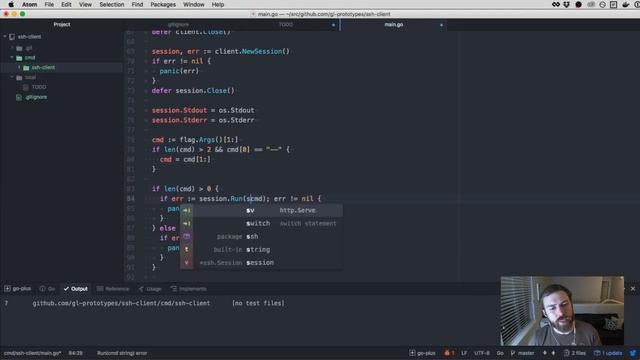Open the '1 update' package notification
The width and height of the screenshot is (640, 360).
click(608, 353)
